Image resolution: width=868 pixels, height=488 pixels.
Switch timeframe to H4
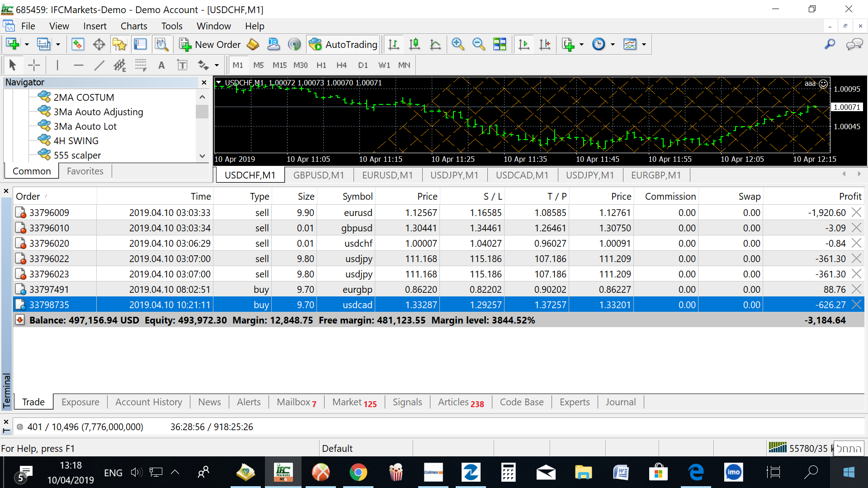click(342, 65)
